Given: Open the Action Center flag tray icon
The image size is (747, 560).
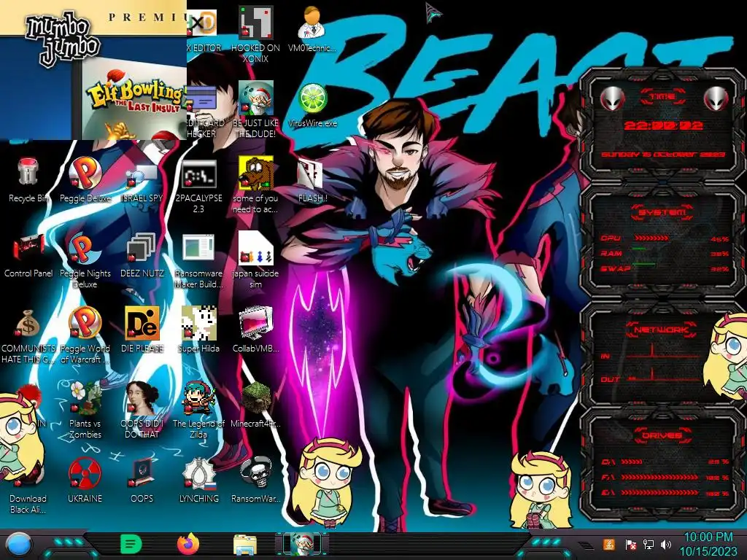Looking at the screenshot, I should (x=630, y=544).
